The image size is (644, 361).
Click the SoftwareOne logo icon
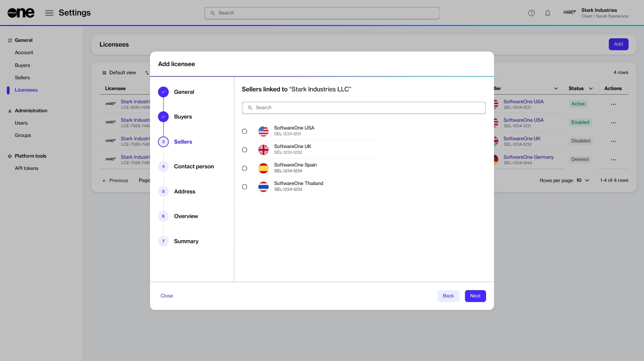[21, 13]
